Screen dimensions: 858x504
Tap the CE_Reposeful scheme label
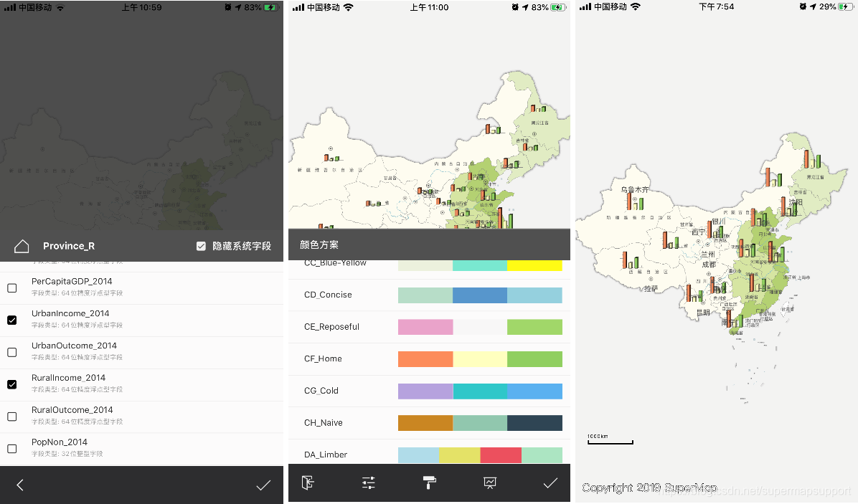(x=331, y=327)
